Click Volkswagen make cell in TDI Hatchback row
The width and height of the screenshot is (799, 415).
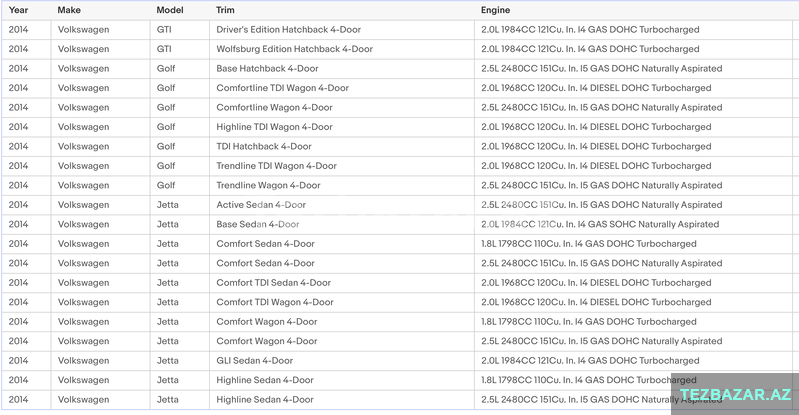pos(84,146)
